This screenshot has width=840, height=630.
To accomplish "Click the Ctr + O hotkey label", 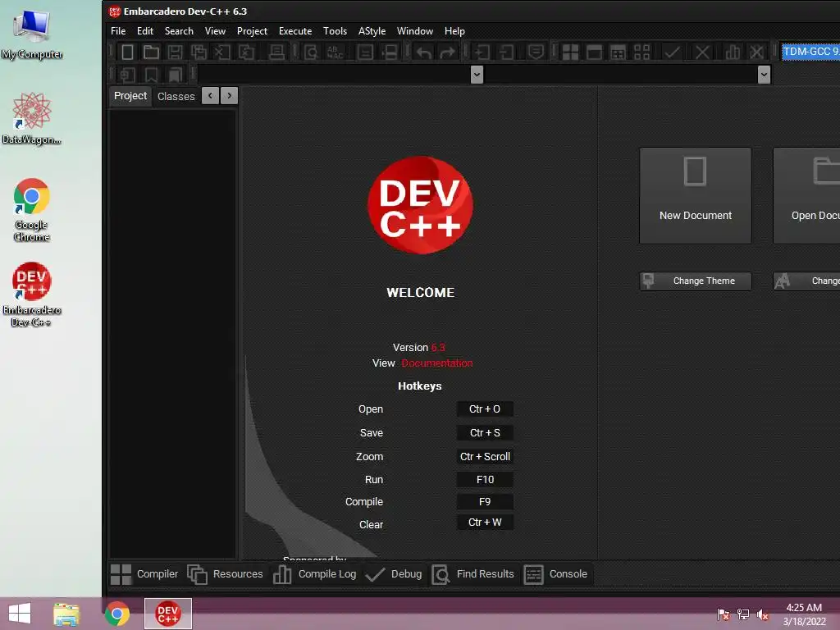I will click(x=485, y=409).
